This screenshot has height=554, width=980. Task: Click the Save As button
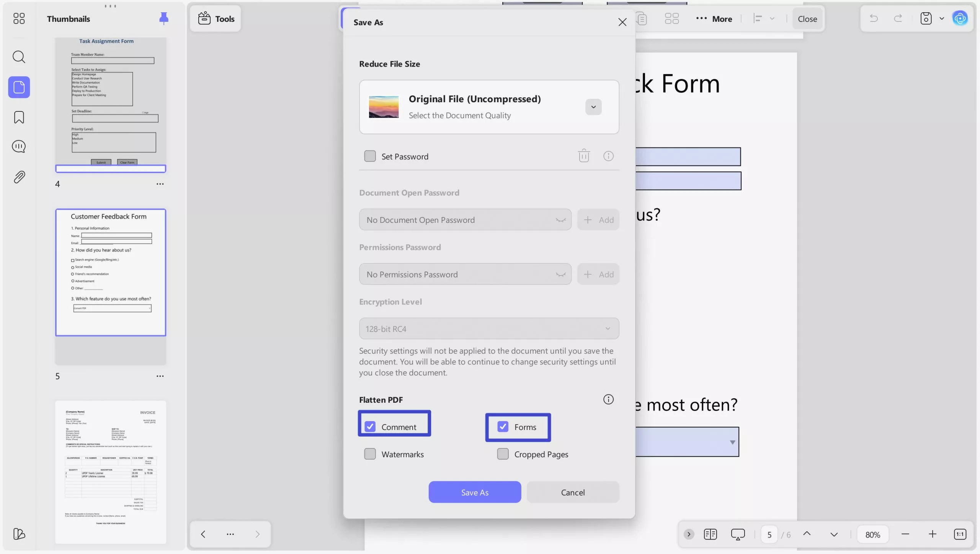click(474, 492)
